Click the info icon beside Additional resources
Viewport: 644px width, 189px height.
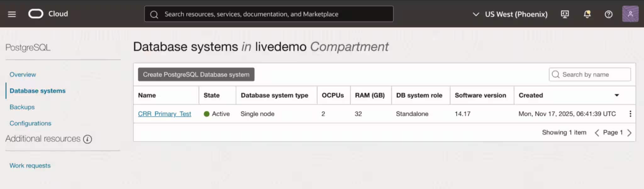pos(87,139)
